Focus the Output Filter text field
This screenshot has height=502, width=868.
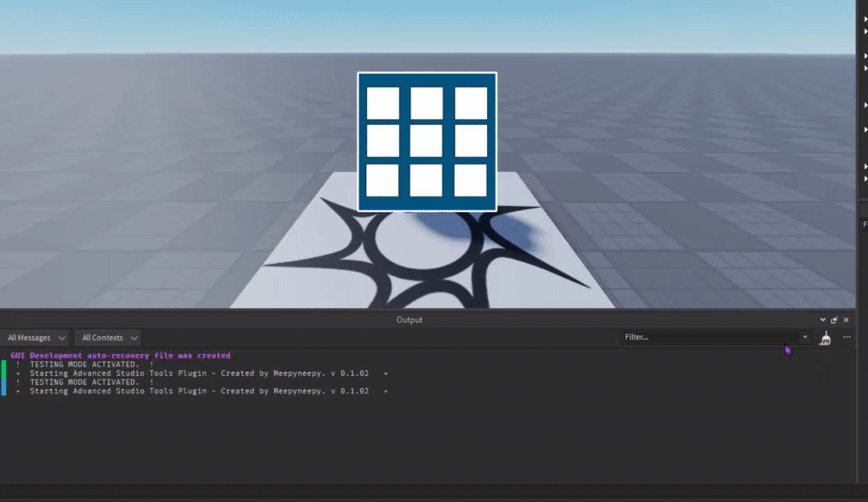[711, 337]
